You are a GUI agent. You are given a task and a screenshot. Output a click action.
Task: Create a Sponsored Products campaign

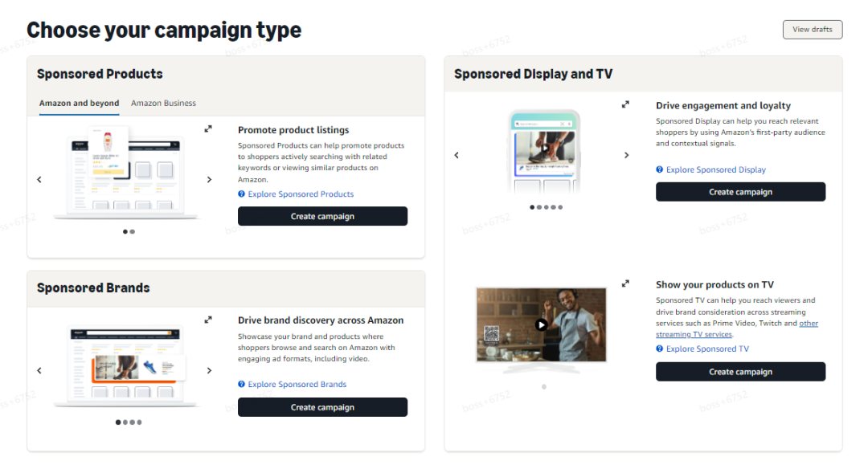322,216
